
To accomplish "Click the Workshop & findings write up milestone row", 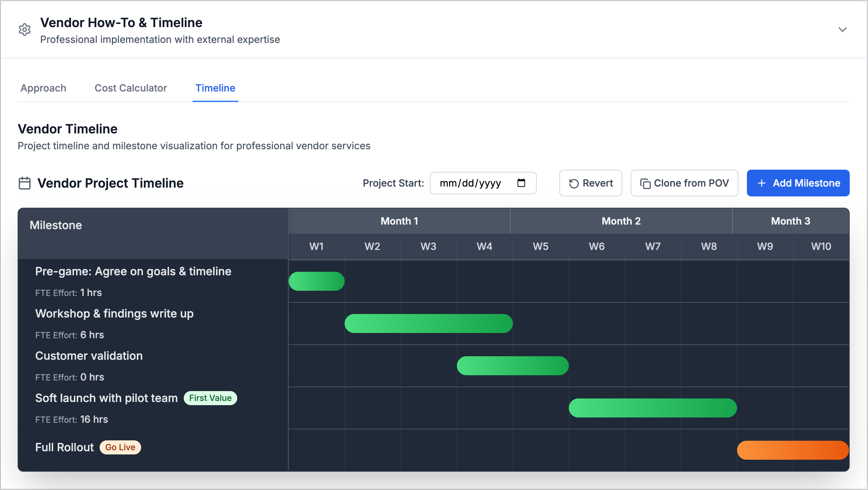I will click(114, 314).
